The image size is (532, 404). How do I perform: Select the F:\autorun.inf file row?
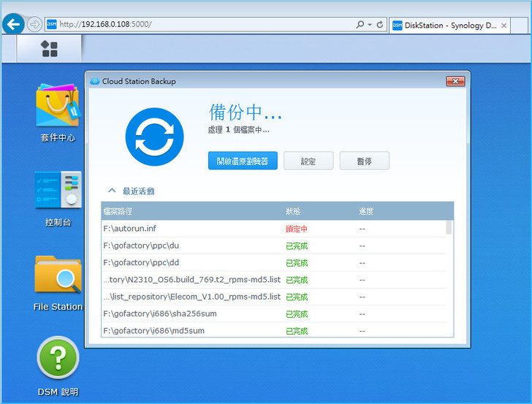click(190, 229)
